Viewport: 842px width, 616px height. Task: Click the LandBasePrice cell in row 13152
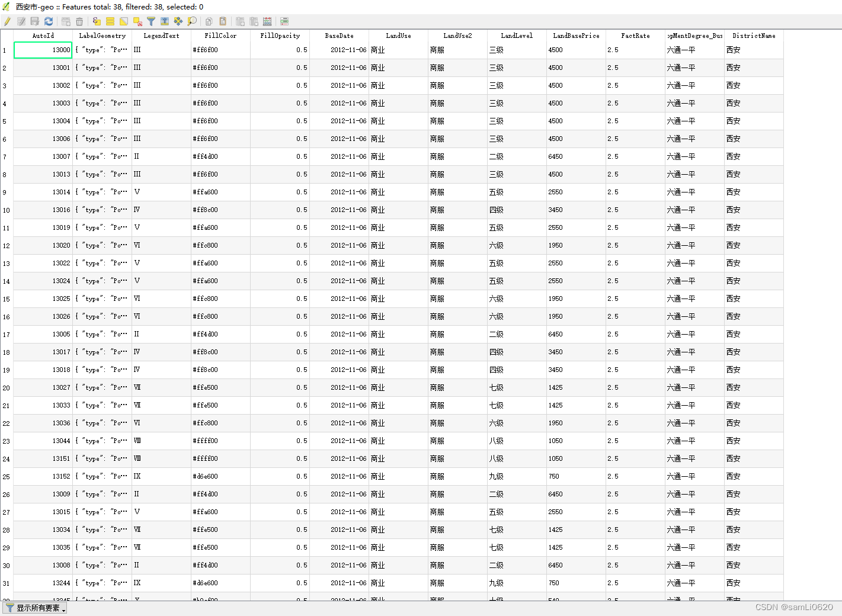click(576, 476)
